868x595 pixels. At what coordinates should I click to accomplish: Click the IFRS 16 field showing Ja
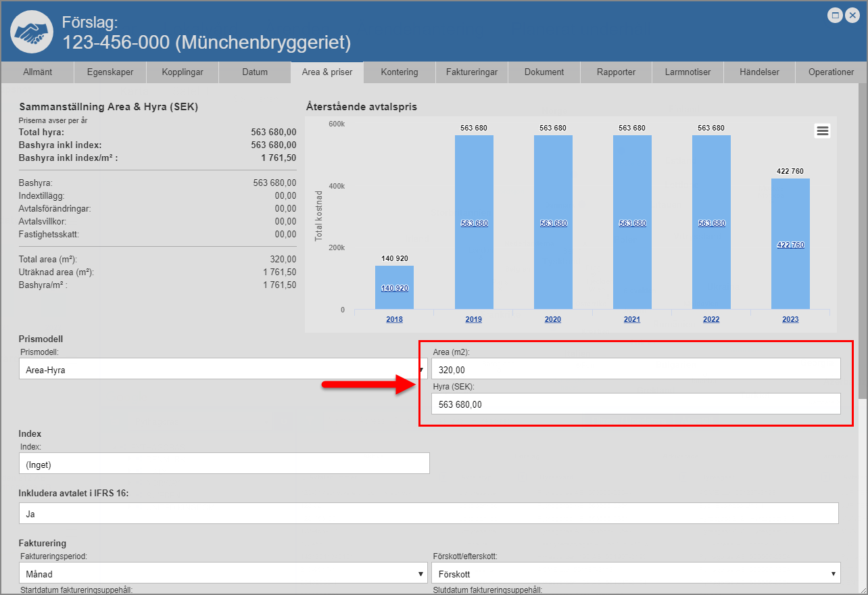click(429, 513)
